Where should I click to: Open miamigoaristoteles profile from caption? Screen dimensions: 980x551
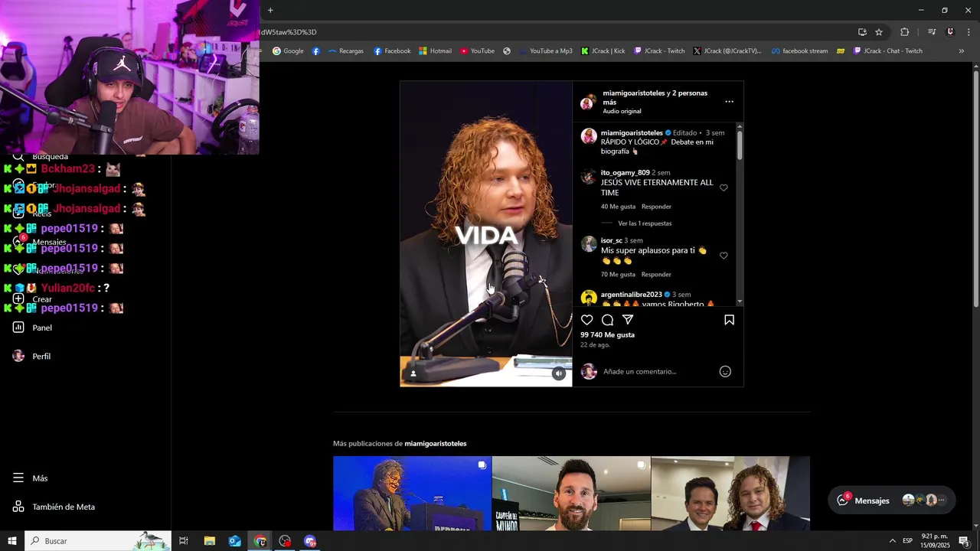(x=632, y=132)
